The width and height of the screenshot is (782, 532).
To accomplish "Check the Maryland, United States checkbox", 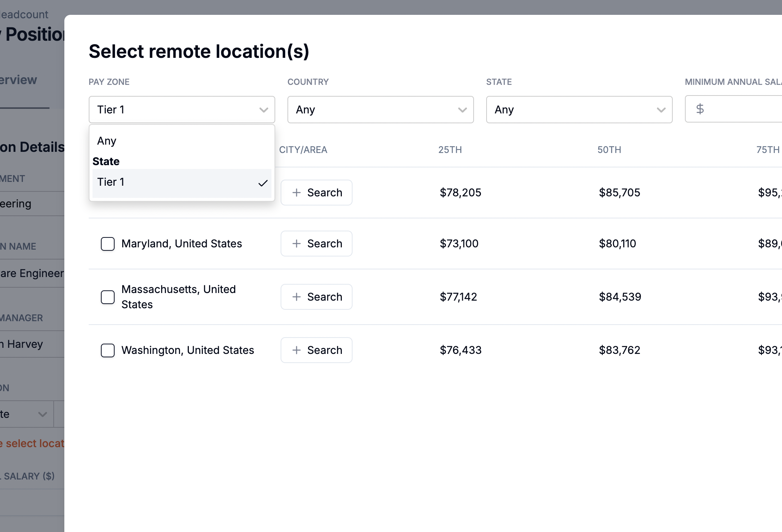I will tap(108, 244).
